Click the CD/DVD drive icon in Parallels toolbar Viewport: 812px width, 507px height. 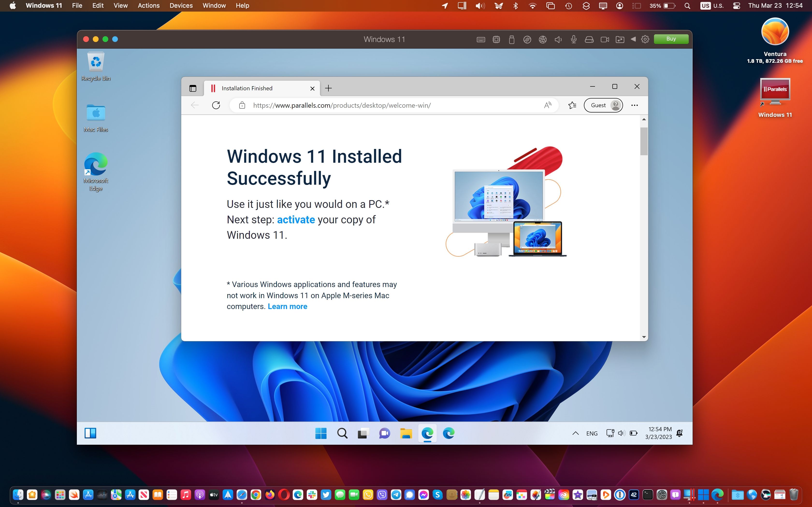527,39
